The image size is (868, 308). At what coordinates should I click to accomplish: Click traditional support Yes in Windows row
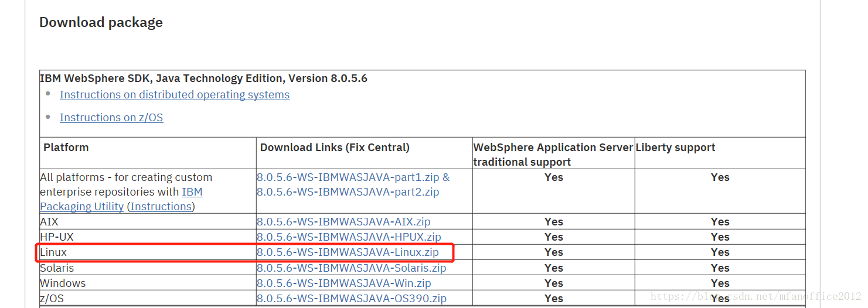click(x=554, y=283)
